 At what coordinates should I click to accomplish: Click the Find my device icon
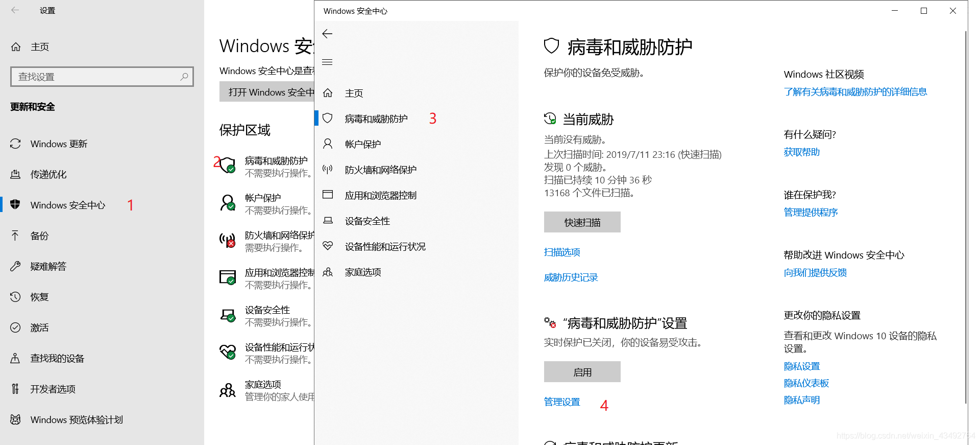click(x=15, y=358)
